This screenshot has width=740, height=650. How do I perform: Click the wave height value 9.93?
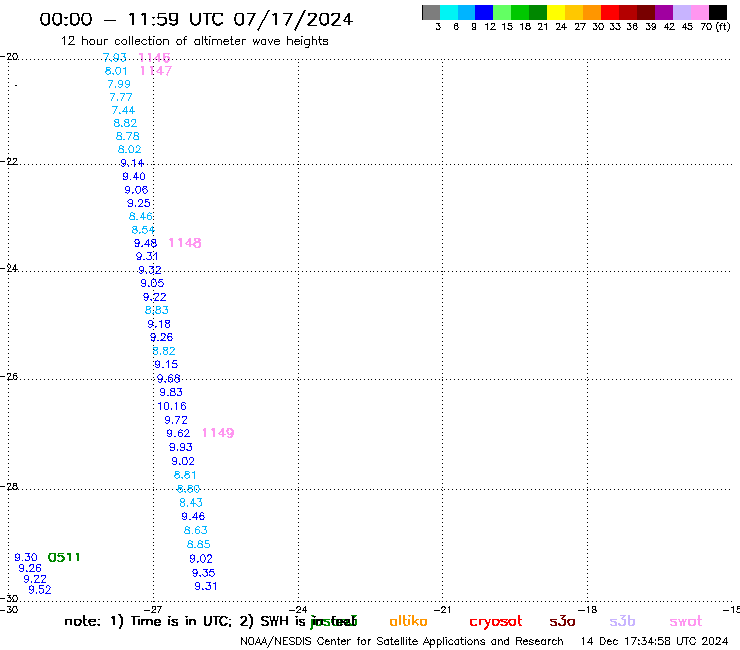point(181,447)
